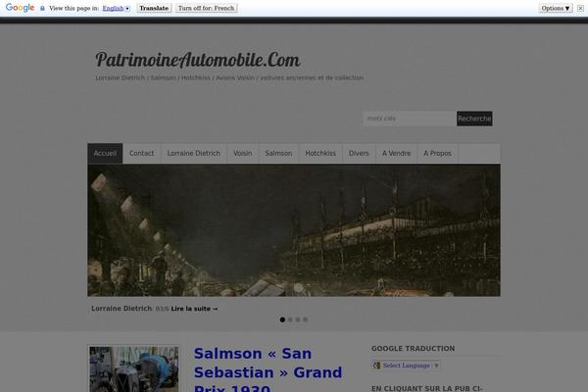Open the English language dropdown
The height and width of the screenshot is (392, 588).
pos(116,8)
